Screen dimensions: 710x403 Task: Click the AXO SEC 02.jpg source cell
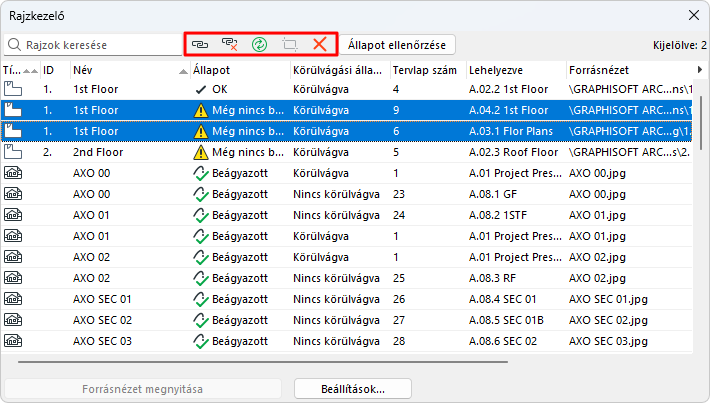(608, 320)
